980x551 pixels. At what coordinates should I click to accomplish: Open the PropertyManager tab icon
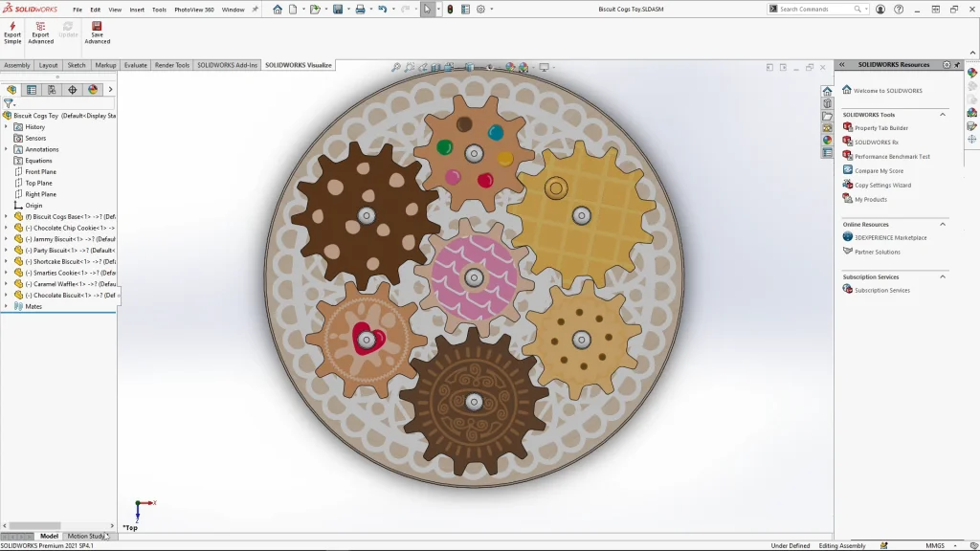click(32, 90)
